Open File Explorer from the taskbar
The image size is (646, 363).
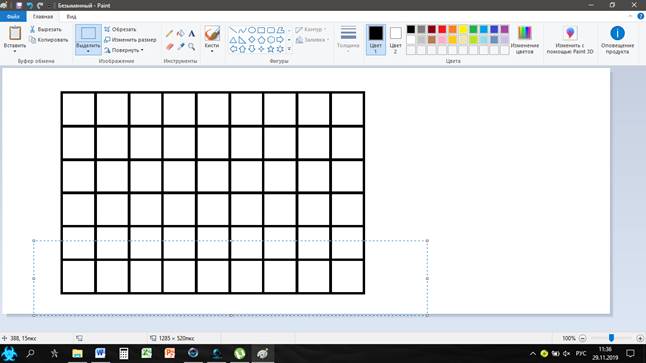click(77, 353)
